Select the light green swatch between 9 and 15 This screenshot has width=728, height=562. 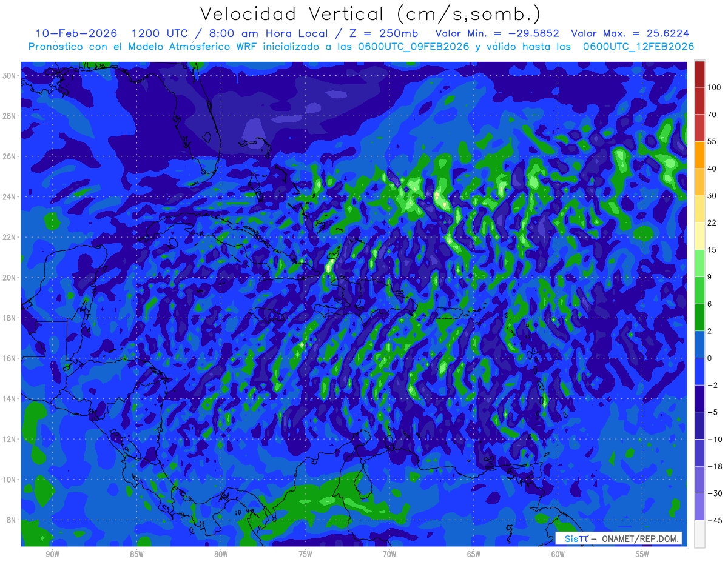tap(699, 263)
